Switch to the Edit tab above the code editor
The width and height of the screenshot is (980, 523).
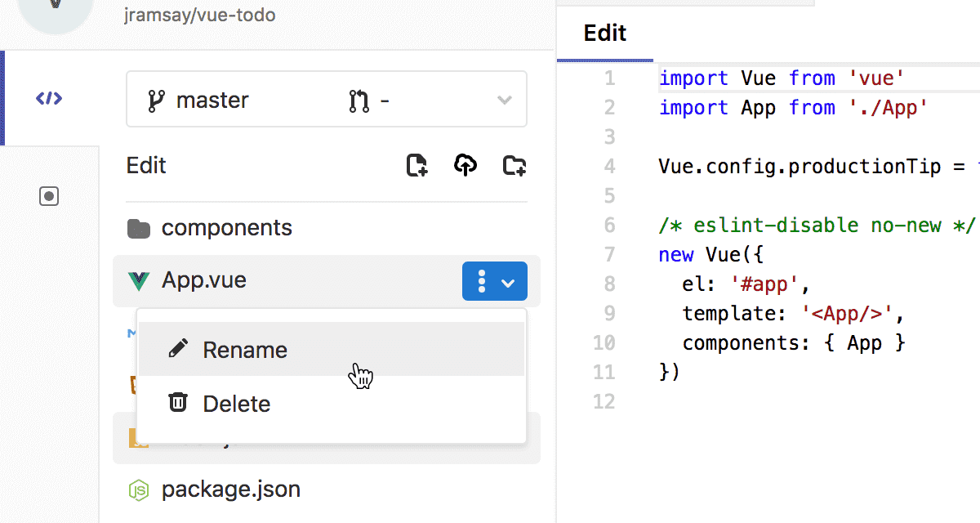tap(604, 33)
